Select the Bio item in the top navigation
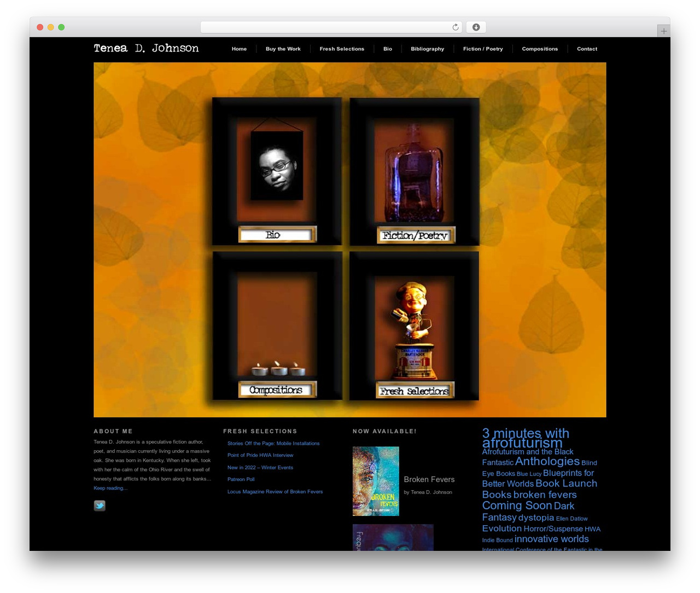Image resolution: width=700 pixels, height=593 pixels. pyautogui.click(x=388, y=49)
